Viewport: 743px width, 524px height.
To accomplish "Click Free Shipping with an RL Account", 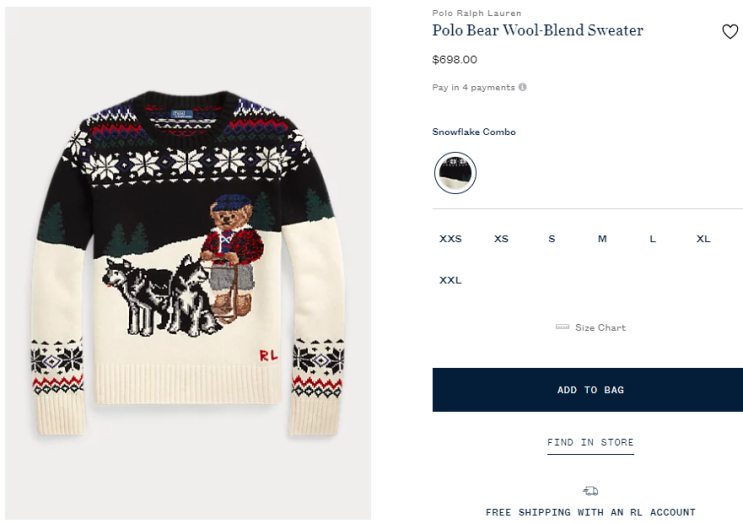I will tap(590, 512).
